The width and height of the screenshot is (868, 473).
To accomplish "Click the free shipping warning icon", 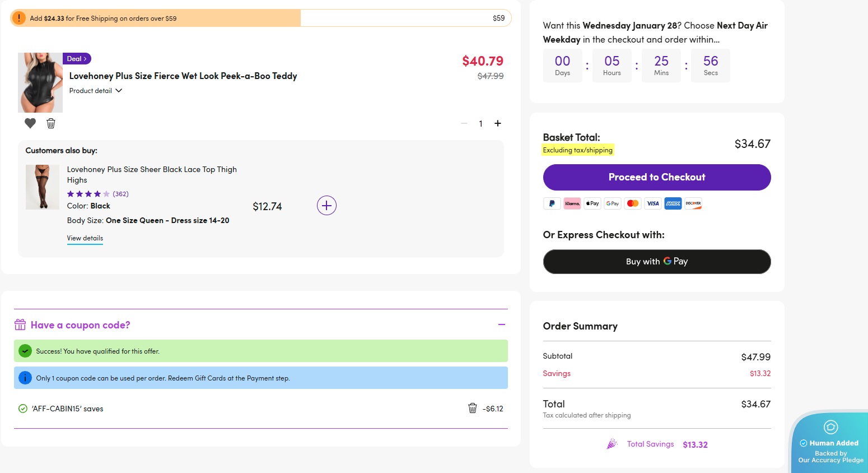I will pos(18,18).
